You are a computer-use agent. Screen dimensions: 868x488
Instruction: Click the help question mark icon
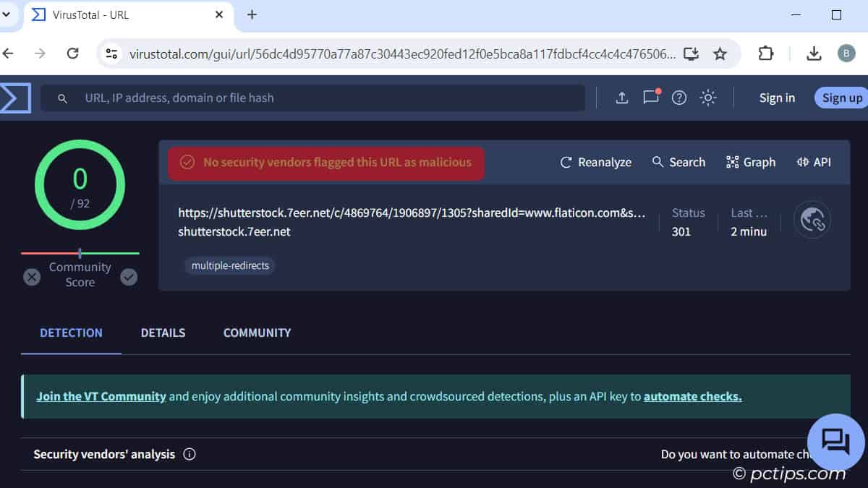[x=678, y=98]
